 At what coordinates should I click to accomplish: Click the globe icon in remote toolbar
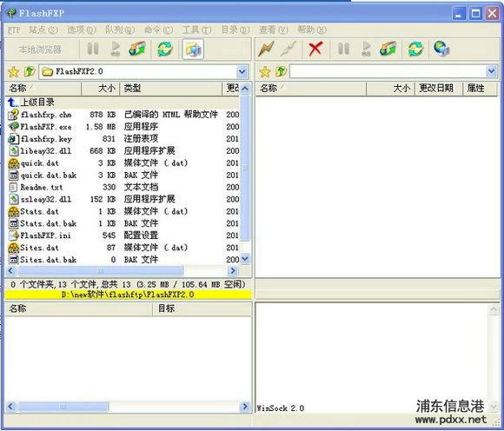tap(441, 49)
